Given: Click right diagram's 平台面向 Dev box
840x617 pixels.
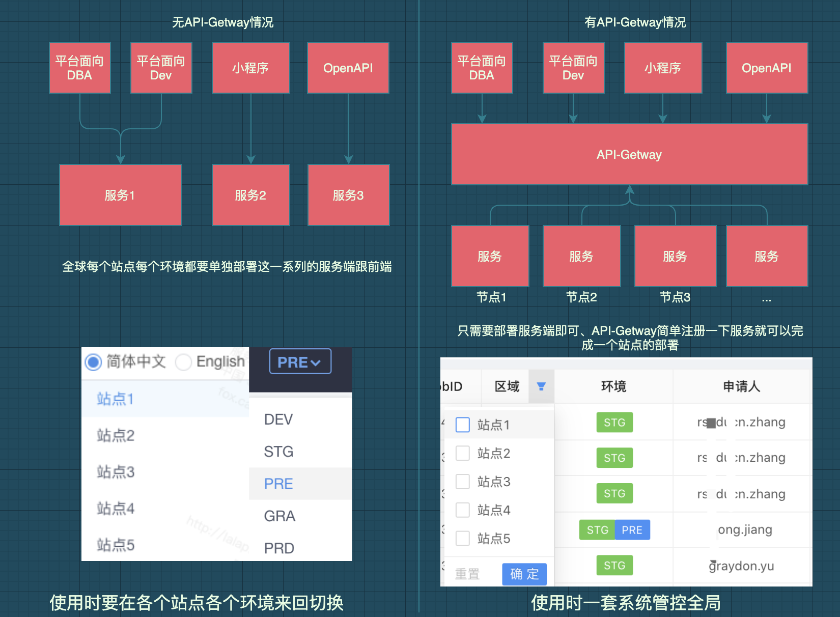Looking at the screenshot, I should pyautogui.click(x=573, y=68).
